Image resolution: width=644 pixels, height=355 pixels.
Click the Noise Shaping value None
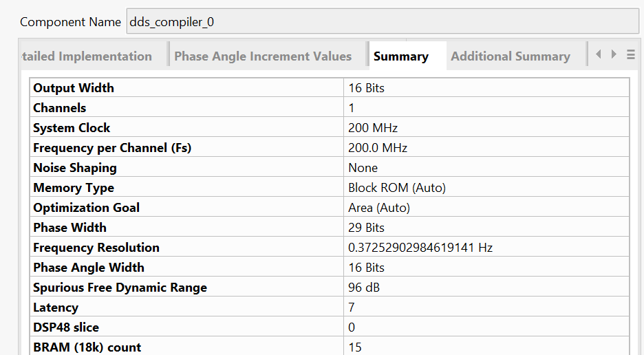tap(363, 168)
